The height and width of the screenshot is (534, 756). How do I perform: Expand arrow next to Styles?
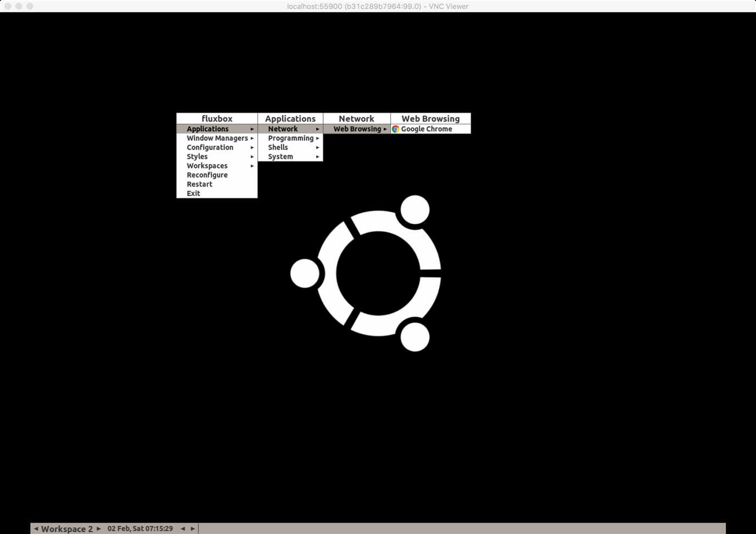coord(252,157)
